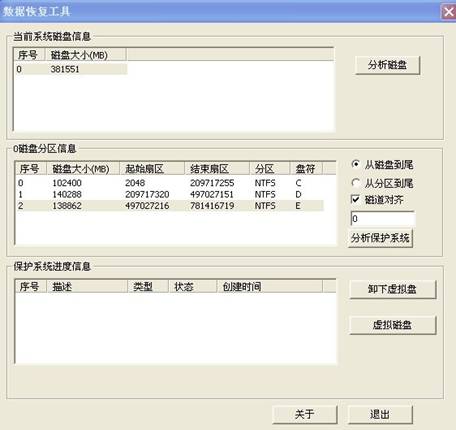
Task: Select partition E row with 138862 MB
Action: 169,206
